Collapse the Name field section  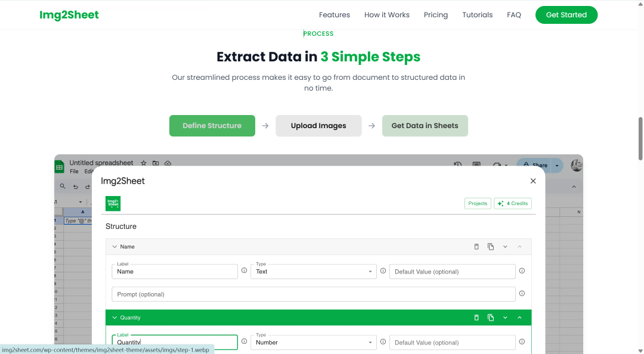point(114,246)
